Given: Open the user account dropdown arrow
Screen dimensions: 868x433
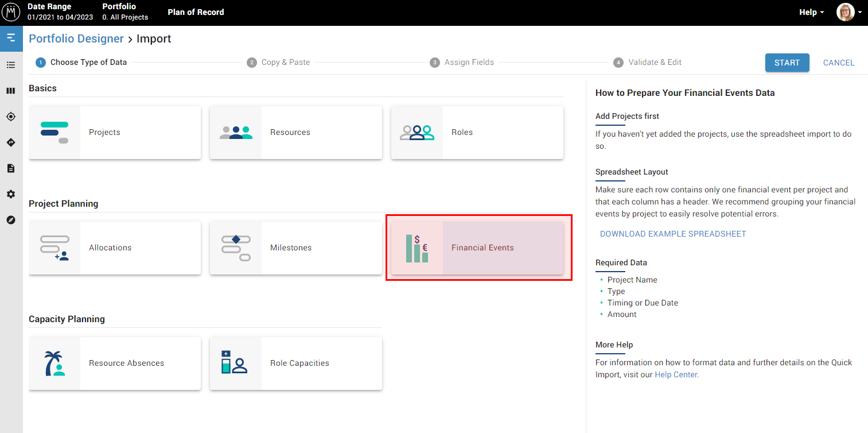Looking at the screenshot, I should 859,13.
